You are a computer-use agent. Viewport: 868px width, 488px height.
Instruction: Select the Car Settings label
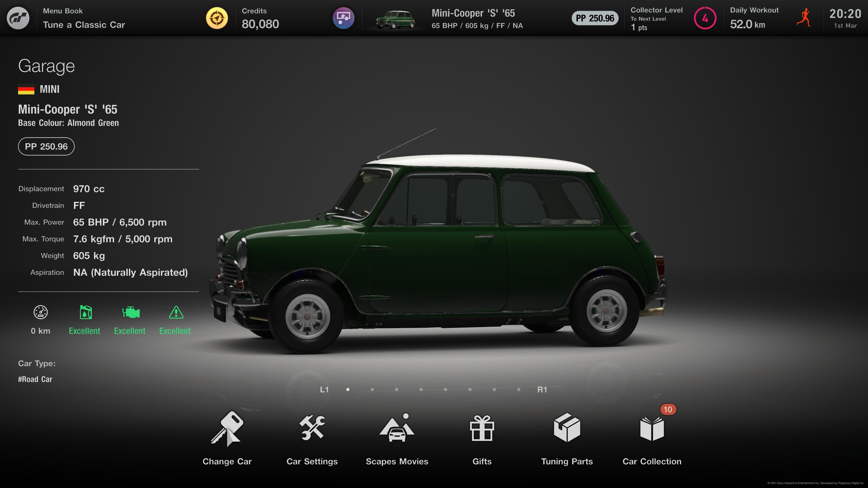(312, 461)
